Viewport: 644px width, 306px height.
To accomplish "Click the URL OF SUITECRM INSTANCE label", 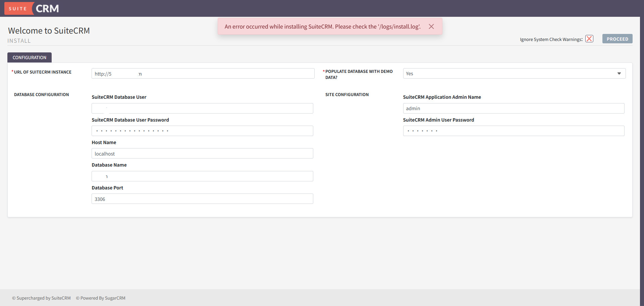I will pos(43,72).
